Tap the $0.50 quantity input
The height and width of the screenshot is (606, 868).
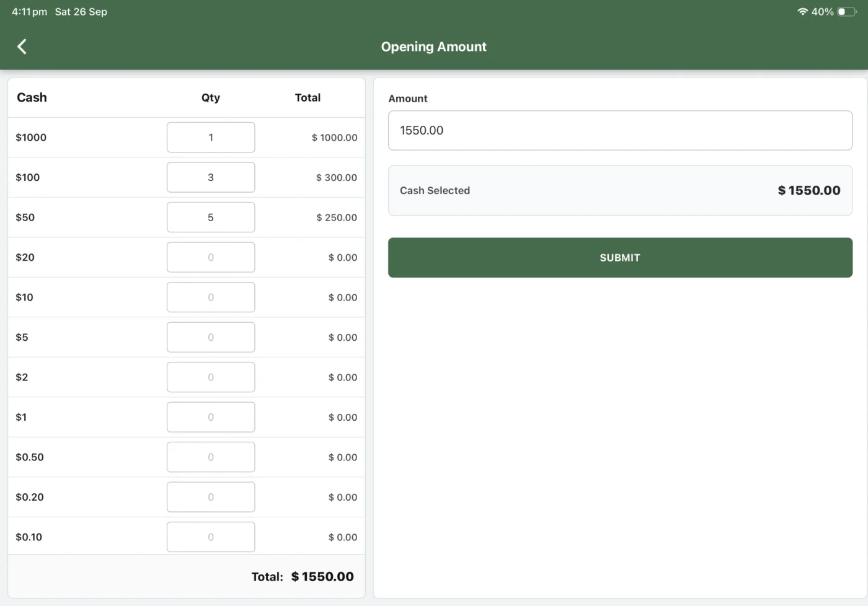pos(211,457)
